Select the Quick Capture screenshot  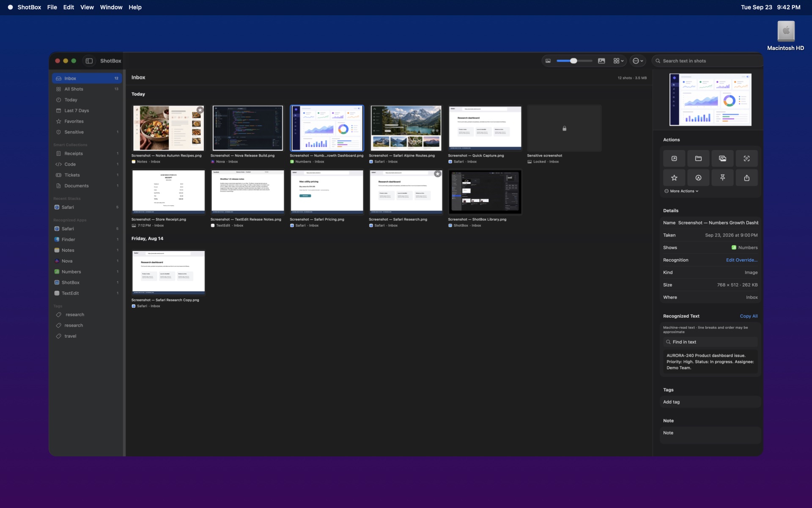coord(485,128)
